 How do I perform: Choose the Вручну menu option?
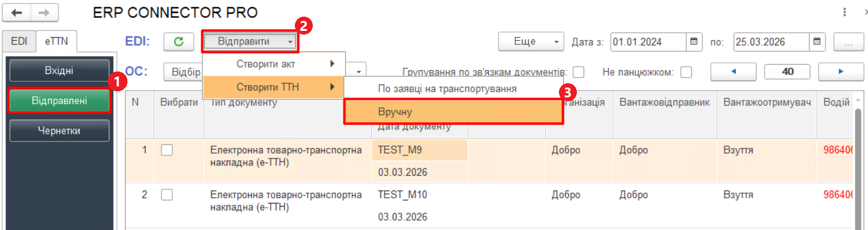pos(453,112)
